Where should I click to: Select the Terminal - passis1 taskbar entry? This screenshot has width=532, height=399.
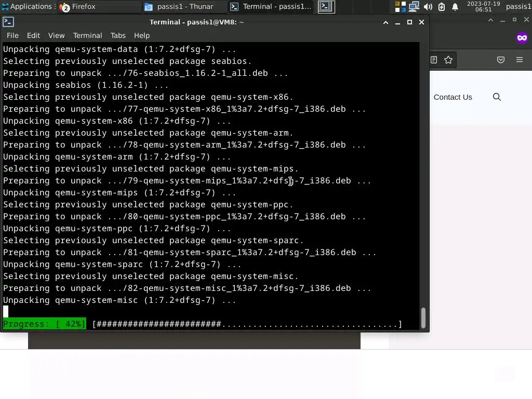[271, 6]
